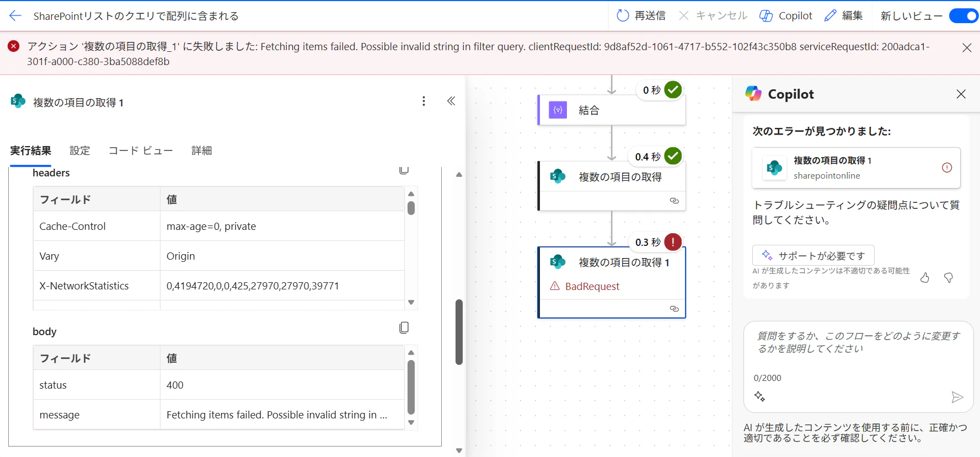The height and width of the screenshot is (457, 980).
Task: Copy the headers output
Action: [x=404, y=170]
